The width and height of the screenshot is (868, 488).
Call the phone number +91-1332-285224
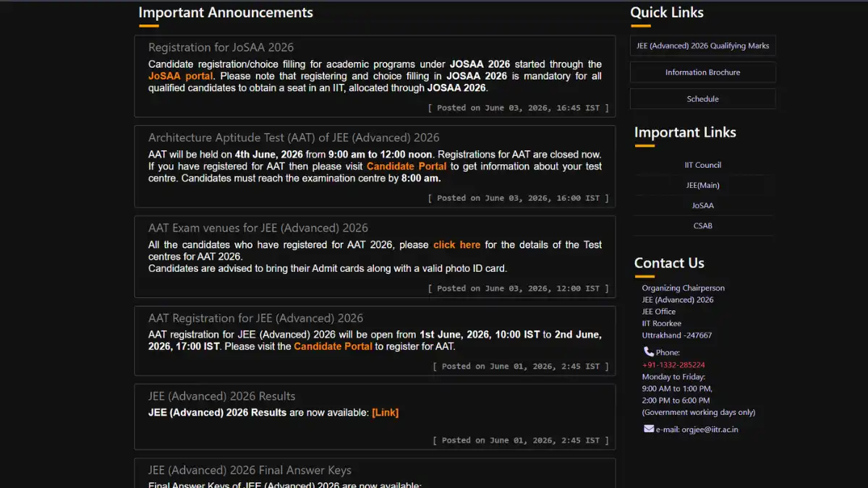(673, 365)
